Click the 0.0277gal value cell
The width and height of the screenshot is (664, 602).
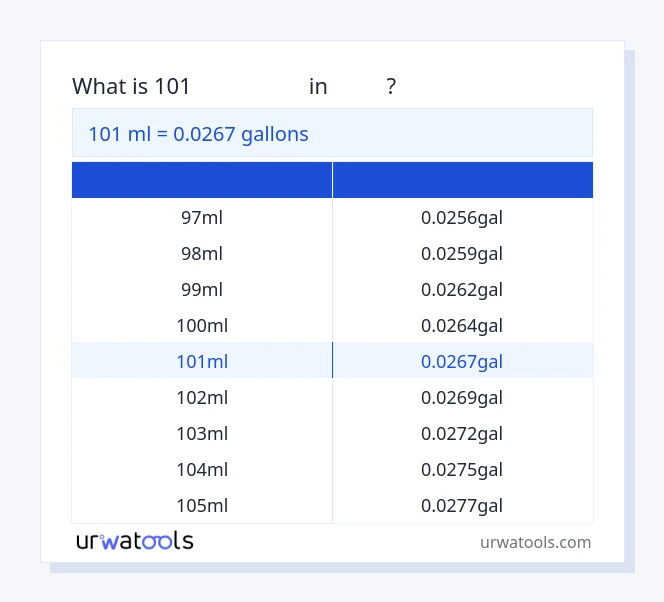[462, 505]
